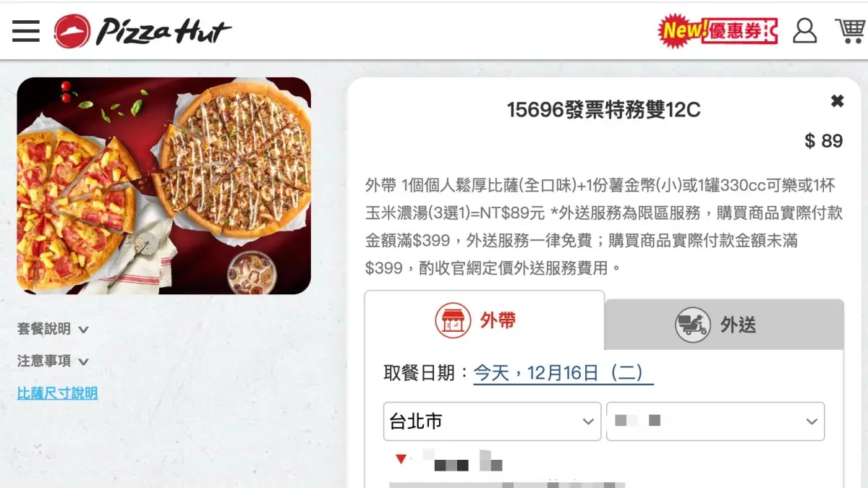Click the Pizza Hut logo
868x488 pixels.
tap(143, 31)
